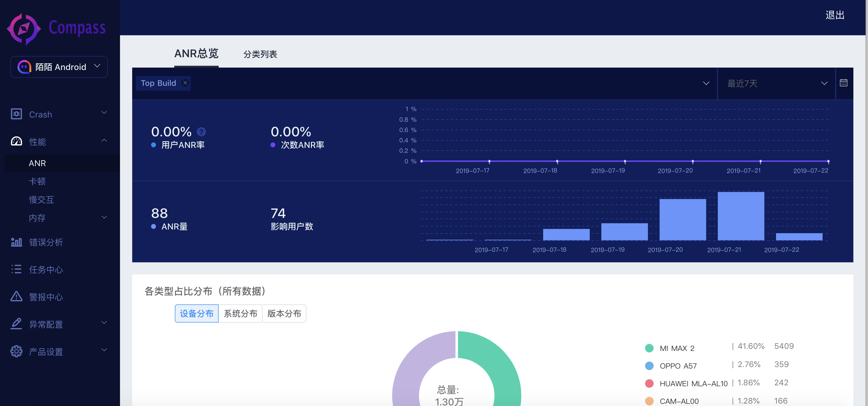Image resolution: width=868 pixels, height=406 pixels.
Task: Expand the 异常配置 menu chevron
Action: pos(104,323)
